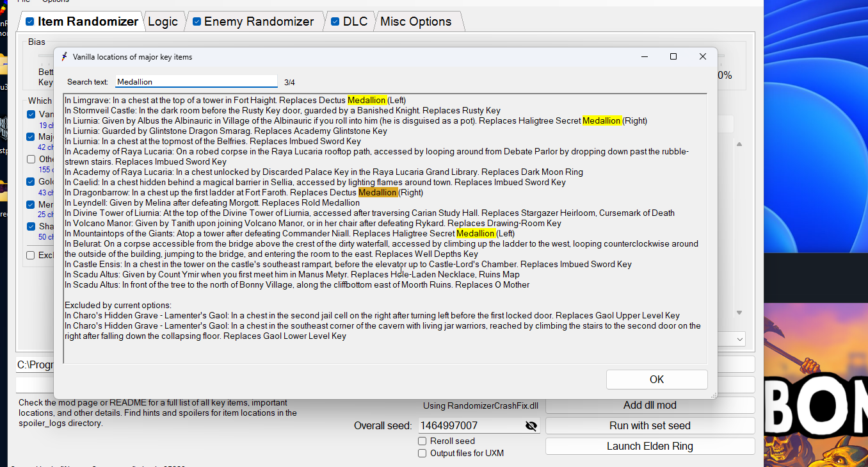Open the Enemy Randomizer tab label
This screenshot has width=868, height=467.
coord(259,22)
